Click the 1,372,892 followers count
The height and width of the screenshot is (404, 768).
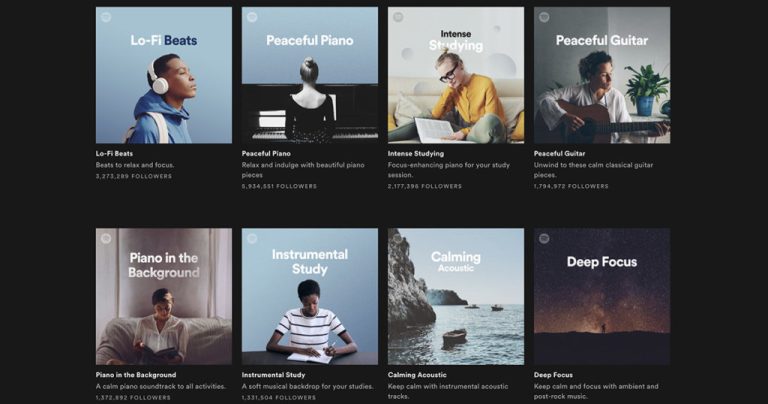click(133, 398)
